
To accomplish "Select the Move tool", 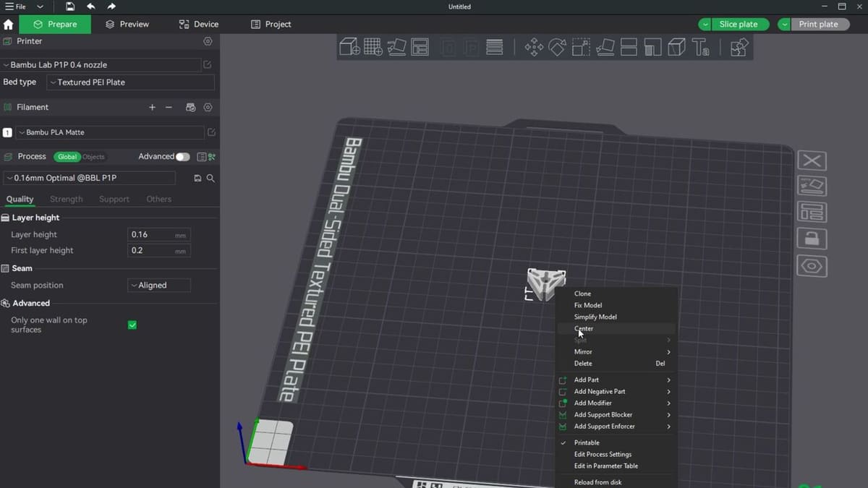I will pyautogui.click(x=534, y=48).
